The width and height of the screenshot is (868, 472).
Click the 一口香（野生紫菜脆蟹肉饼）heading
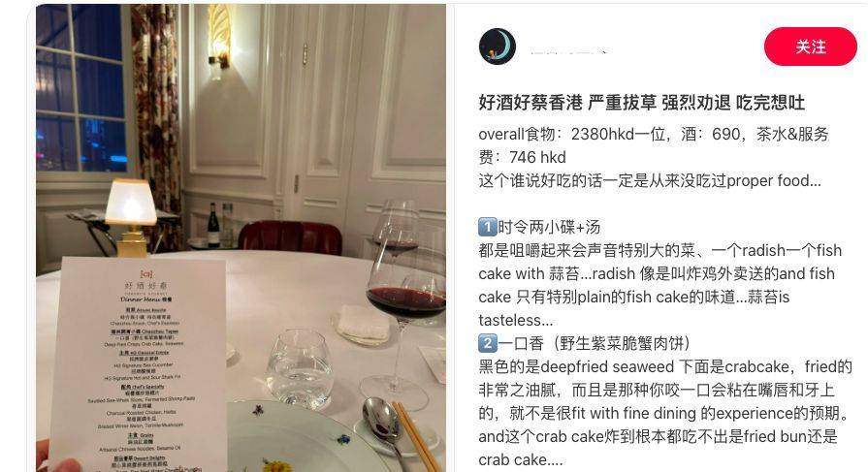tap(595, 343)
